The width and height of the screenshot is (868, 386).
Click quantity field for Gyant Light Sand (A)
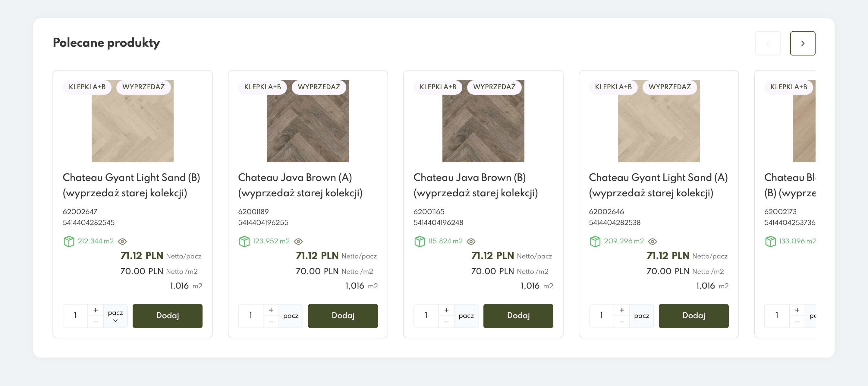click(x=602, y=316)
